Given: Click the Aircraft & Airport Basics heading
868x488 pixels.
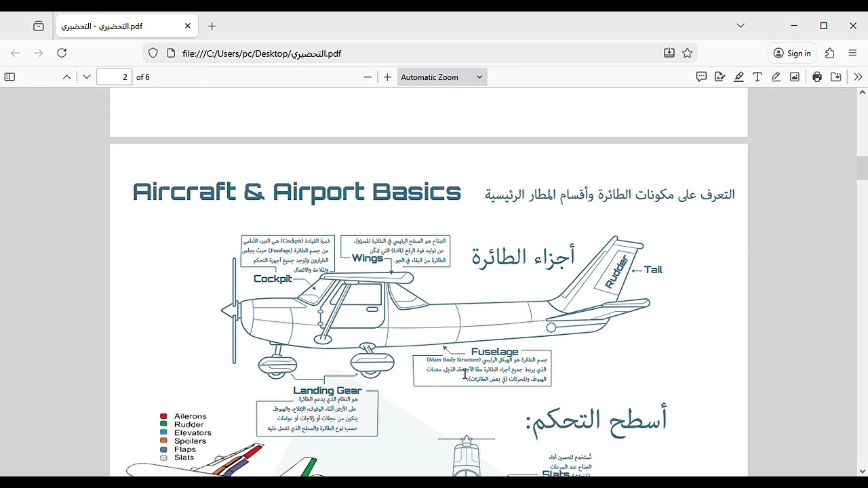Looking at the screenshot, I should pyautogui.click(x=296, y=192).
